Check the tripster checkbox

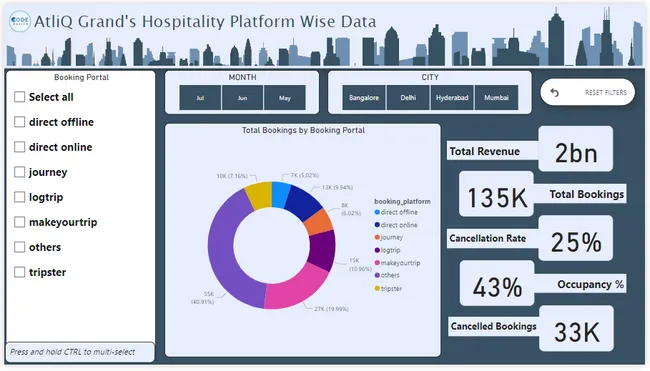coord(19,272)
